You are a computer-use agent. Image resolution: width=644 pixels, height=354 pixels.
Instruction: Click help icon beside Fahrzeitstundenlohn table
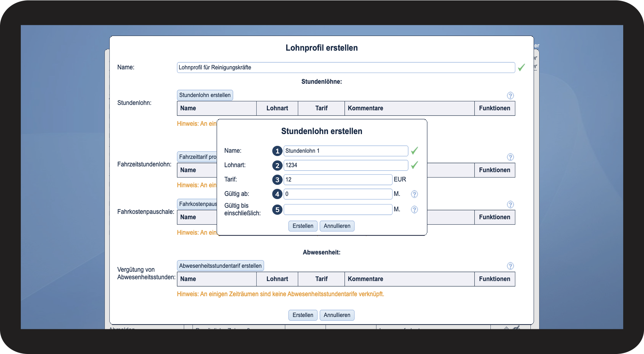click(510, 157)
